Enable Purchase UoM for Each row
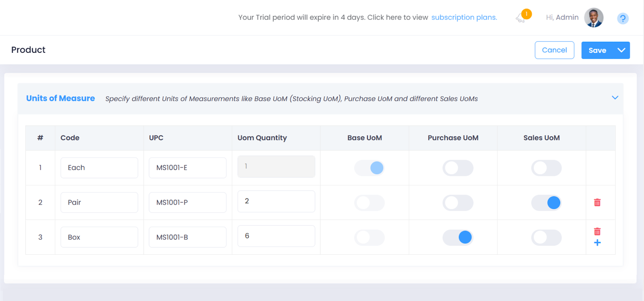The height and width of the screenshot is (301, 644). (458, 168)
